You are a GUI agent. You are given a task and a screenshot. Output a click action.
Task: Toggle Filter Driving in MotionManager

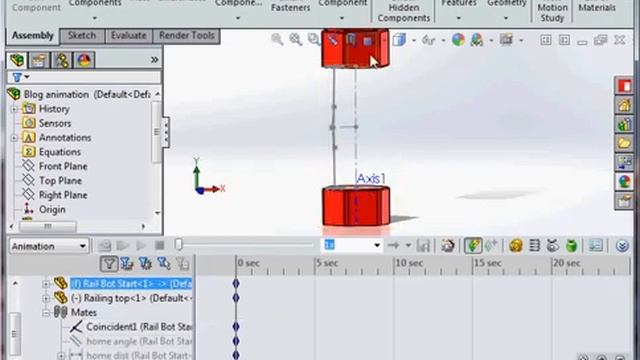[145, 264]
